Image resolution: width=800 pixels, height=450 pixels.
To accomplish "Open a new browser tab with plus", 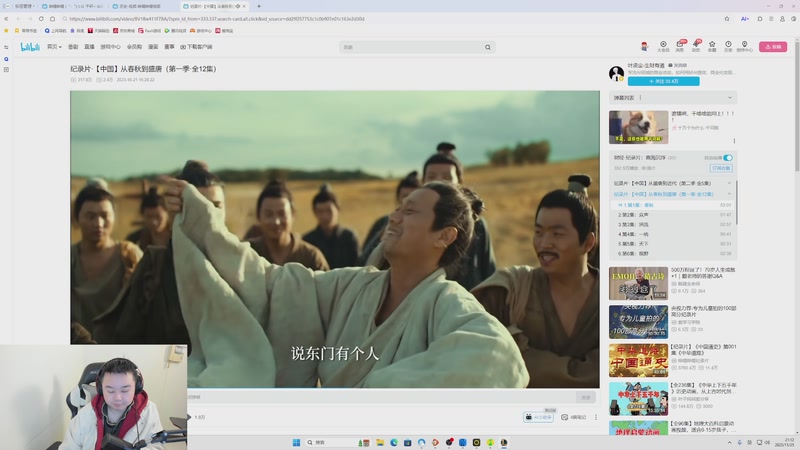I will click(x=259, y=6).
